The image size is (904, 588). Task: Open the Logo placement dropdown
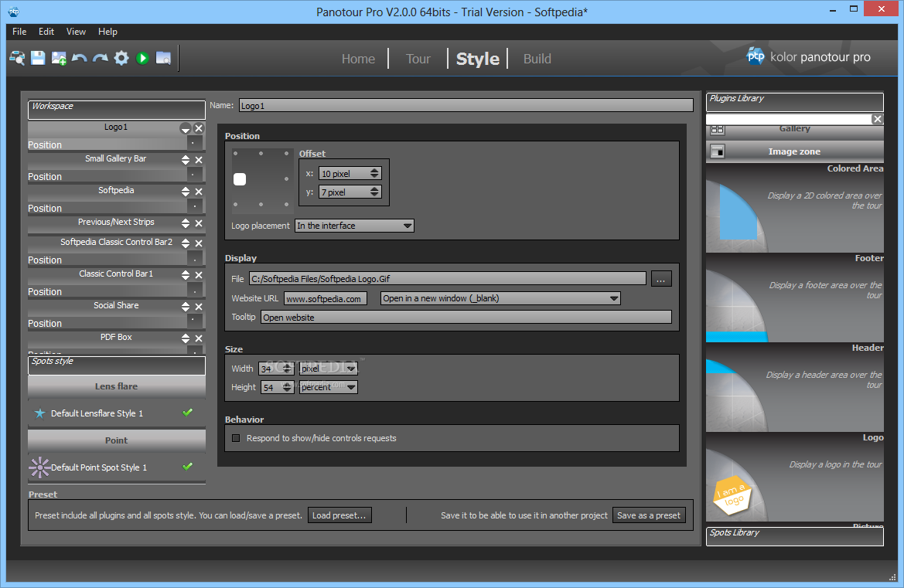coord(354,226)
